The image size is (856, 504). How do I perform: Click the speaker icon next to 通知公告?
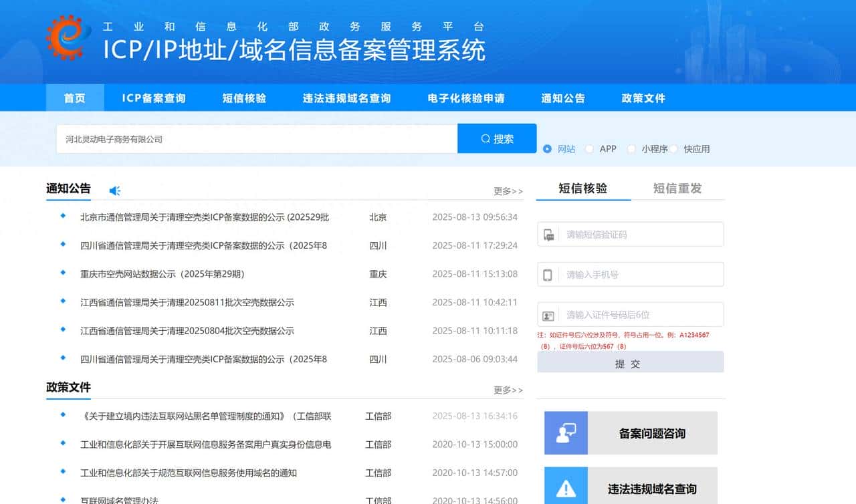pyautogui.click(x=114, y=190)
